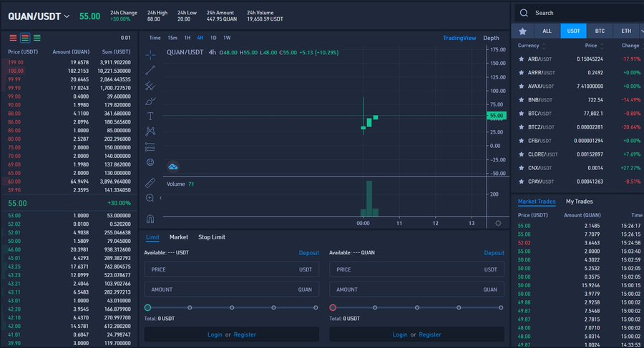Click Register in the buy panel
This screenshot has width=644, height=348.
point(245,334)
